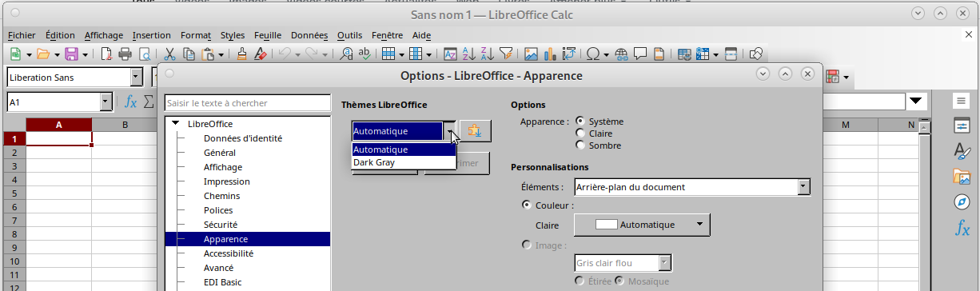Open the sidebar Properties deck icon

pyautogui.click(x=962, y=126)
